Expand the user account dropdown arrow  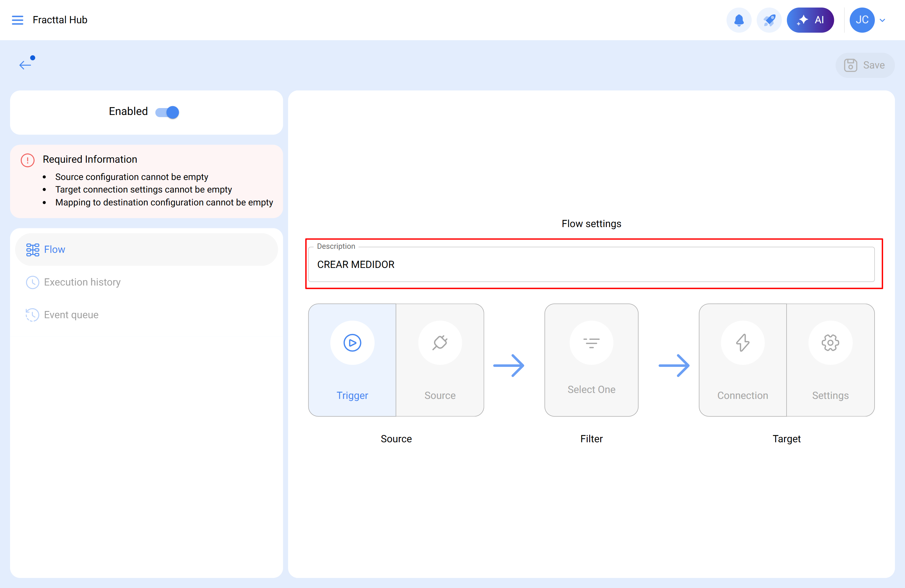pos(883,20)
